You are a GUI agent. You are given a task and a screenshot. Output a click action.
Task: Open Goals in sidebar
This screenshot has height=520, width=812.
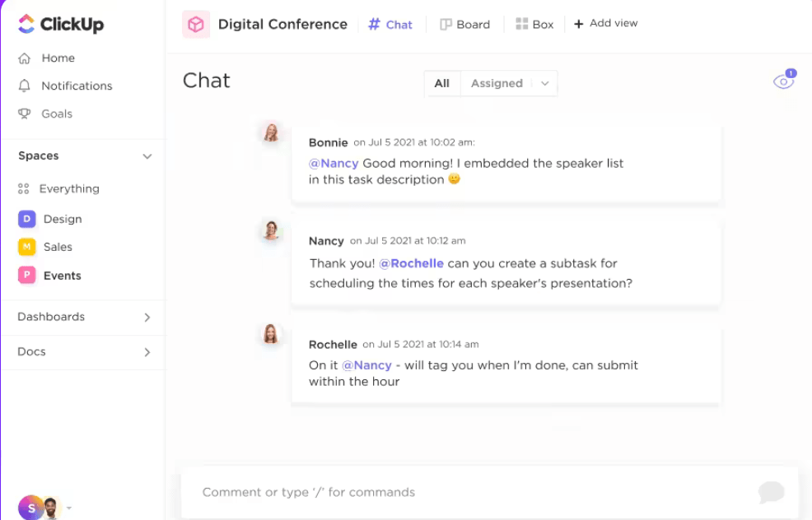[x=57, y=114]
